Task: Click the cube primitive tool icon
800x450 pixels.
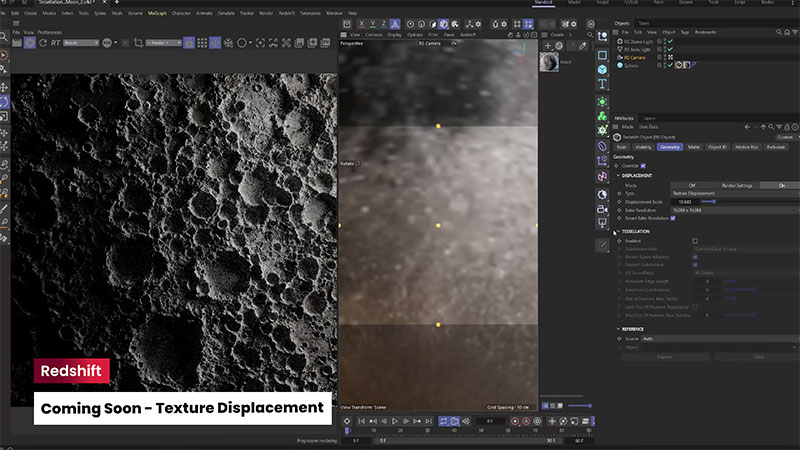Action: coord(602,69)
